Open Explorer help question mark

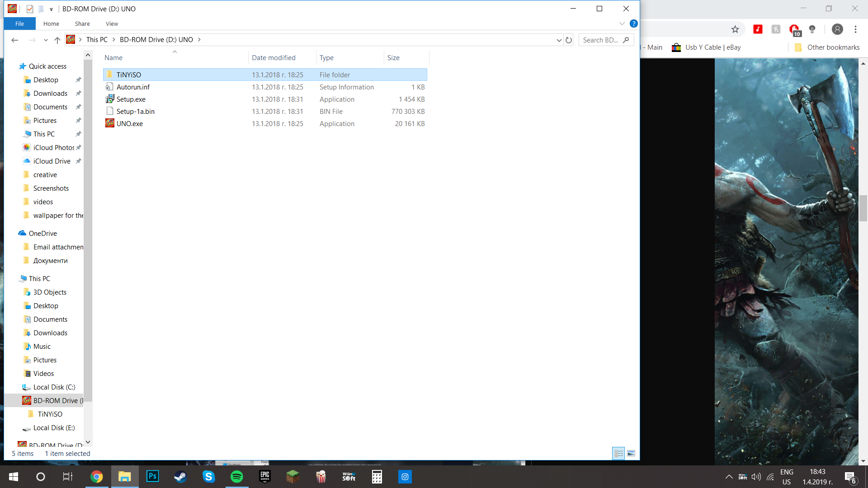tap(634, 23)
